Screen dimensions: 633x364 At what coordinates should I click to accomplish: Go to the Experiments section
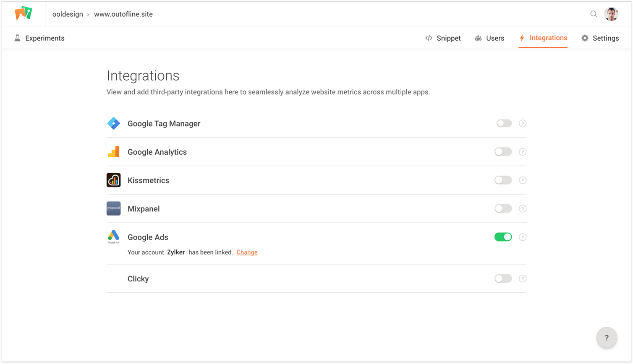(x=39, y=38)
